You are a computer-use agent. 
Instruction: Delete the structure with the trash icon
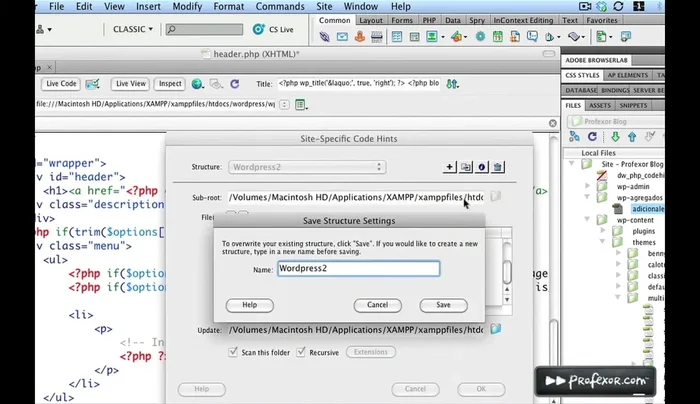click(x=497, y=167)
